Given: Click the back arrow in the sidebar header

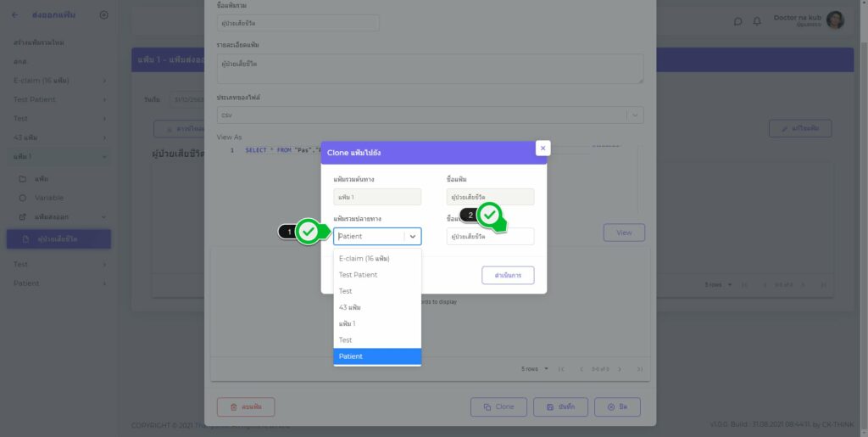Looking at the screenshot, I should 14,15.
